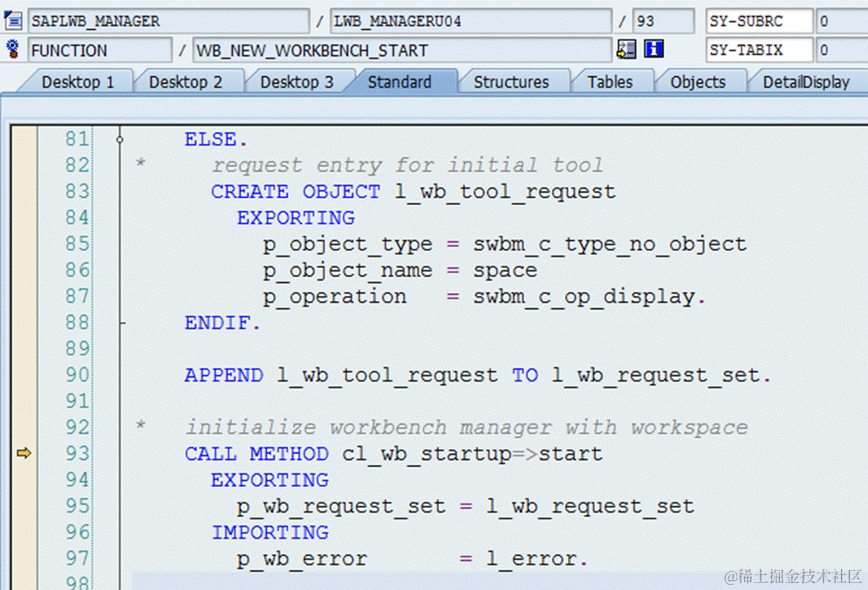Click p_wb_request_set on line 95
This screenshot has height=590, width=868.
pos(341,506)
